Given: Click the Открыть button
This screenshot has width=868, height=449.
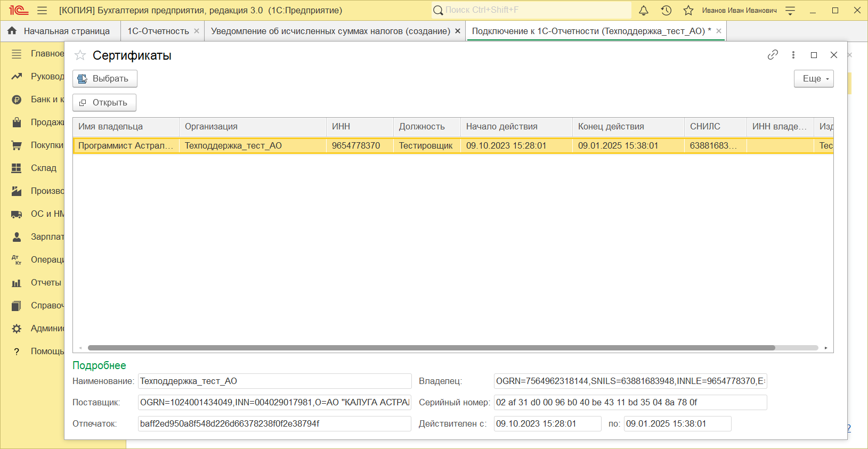Looking at the screenshot, I should [x=104, y=103].
